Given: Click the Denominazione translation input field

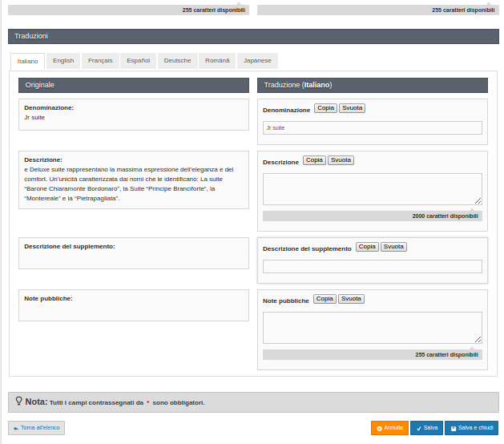Looking at the screenshot, I should coord(372,127).
